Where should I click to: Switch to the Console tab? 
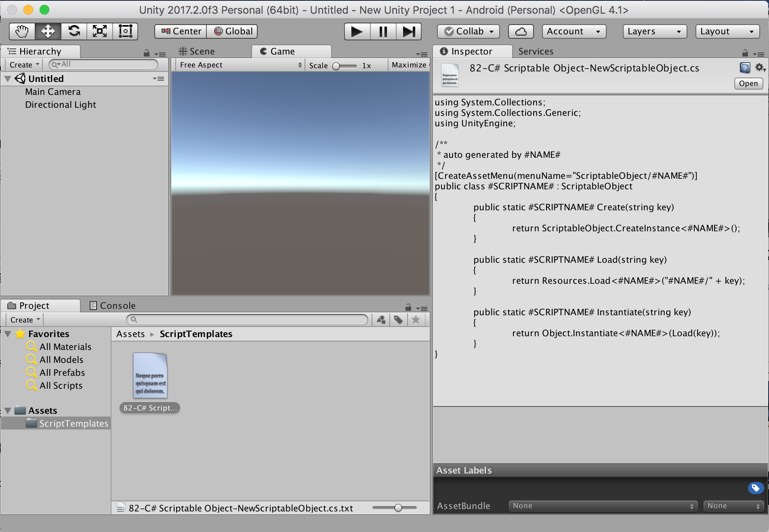[x=112, y=306]
